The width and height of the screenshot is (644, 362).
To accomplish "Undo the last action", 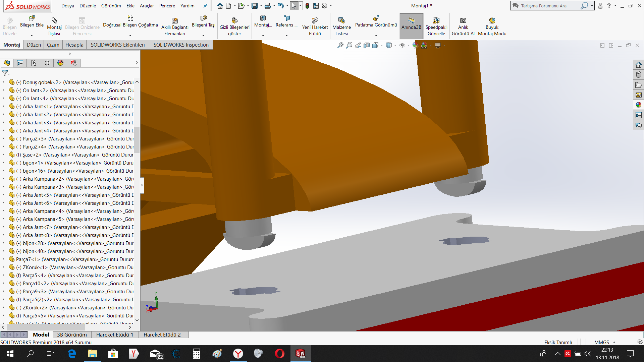I will click(x=281, y=6).
